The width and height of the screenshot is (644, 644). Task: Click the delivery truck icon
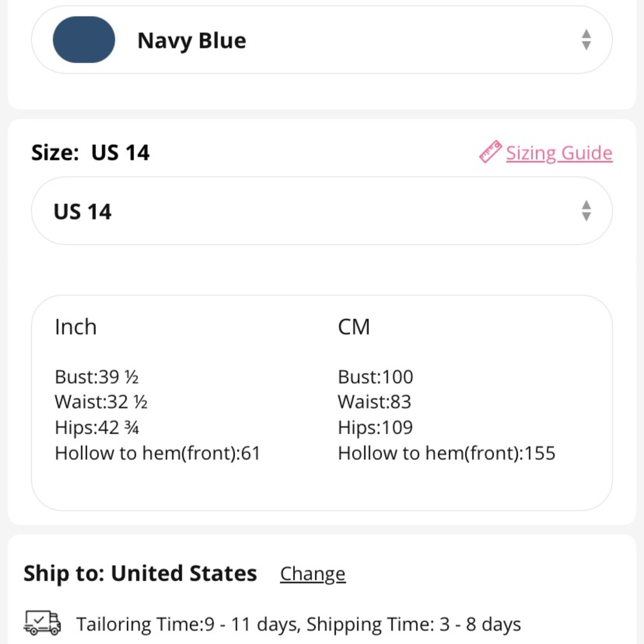tap(43, 623)
